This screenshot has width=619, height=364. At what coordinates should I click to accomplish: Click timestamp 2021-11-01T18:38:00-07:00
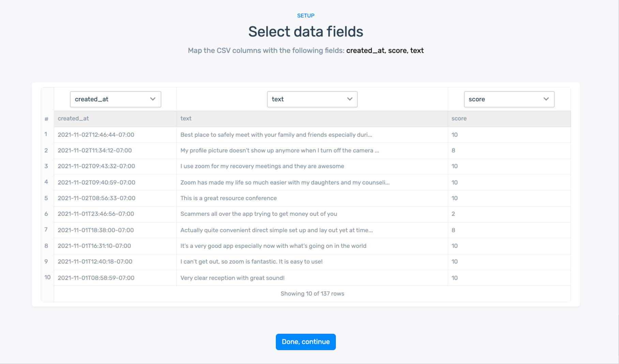point(96,230)
